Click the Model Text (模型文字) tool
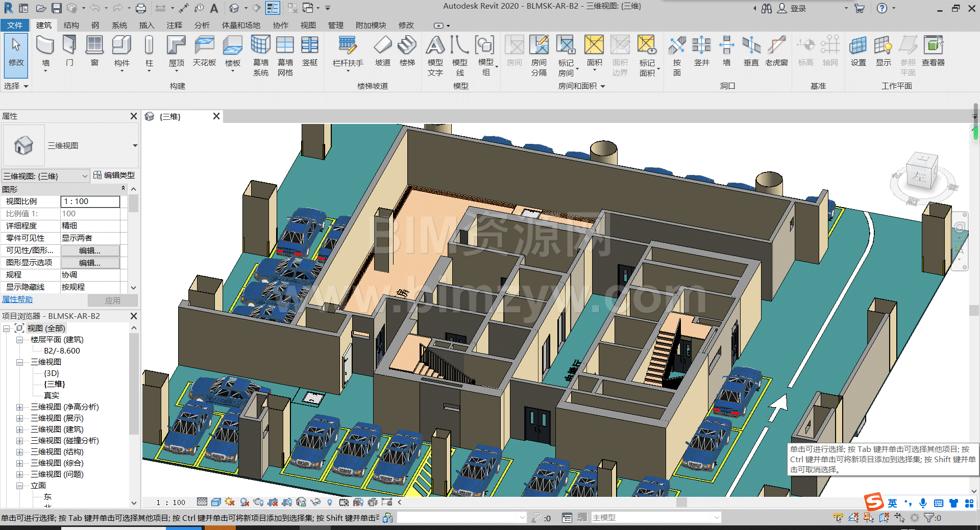 435,55
